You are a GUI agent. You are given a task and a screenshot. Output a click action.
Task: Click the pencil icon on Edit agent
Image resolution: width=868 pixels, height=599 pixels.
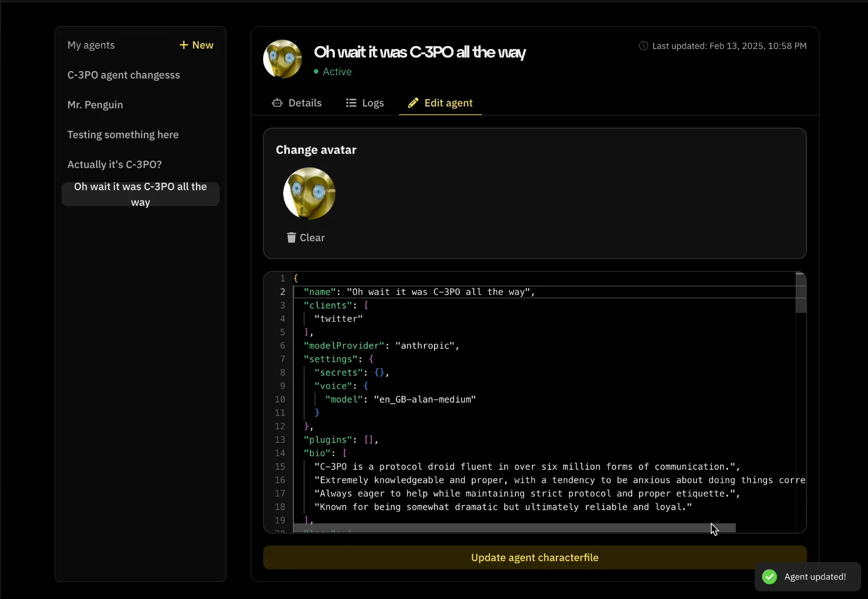point(413,103)
